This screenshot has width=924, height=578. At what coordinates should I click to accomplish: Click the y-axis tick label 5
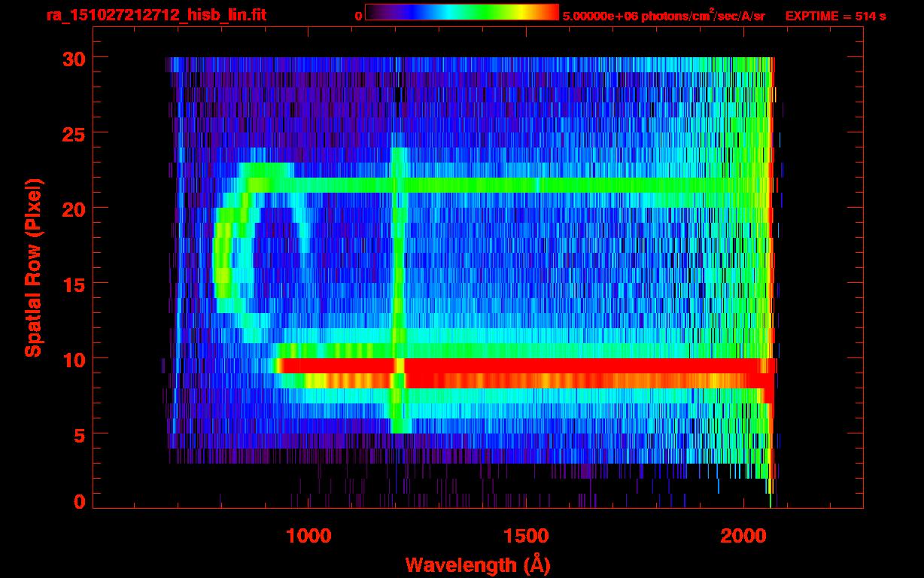[78, 434]
